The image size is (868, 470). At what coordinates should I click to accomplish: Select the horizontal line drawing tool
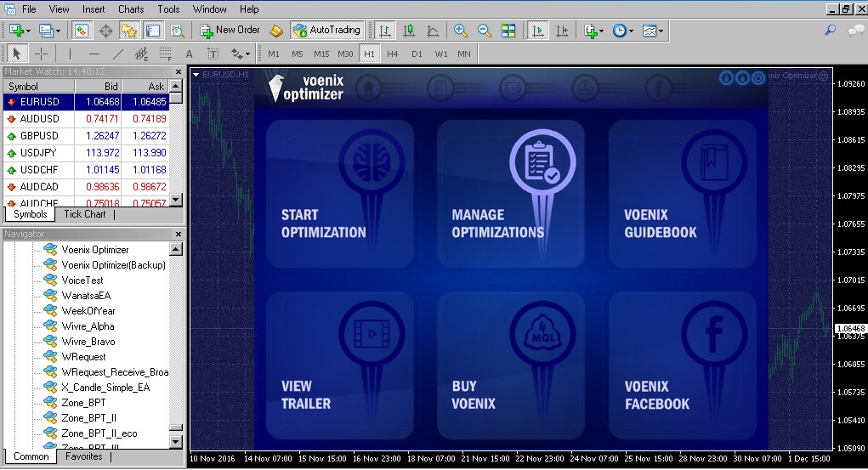coord(94,54)
